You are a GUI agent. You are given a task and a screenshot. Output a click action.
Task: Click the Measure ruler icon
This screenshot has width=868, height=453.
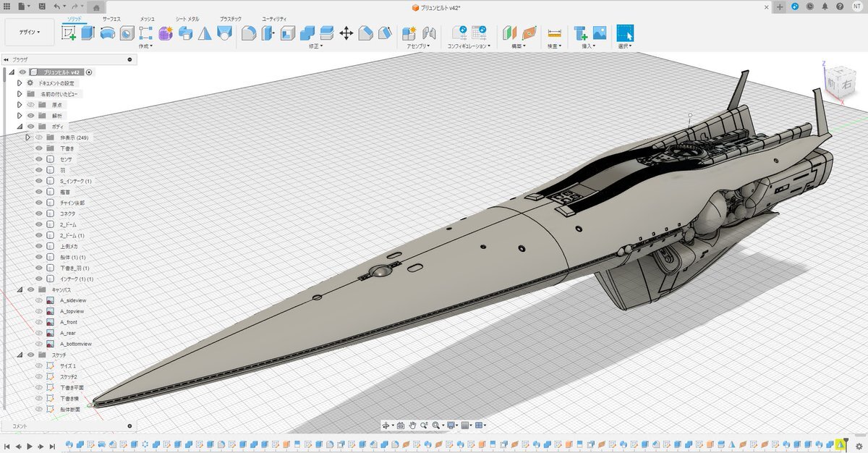pyautogui.click(x=554, y=33)
